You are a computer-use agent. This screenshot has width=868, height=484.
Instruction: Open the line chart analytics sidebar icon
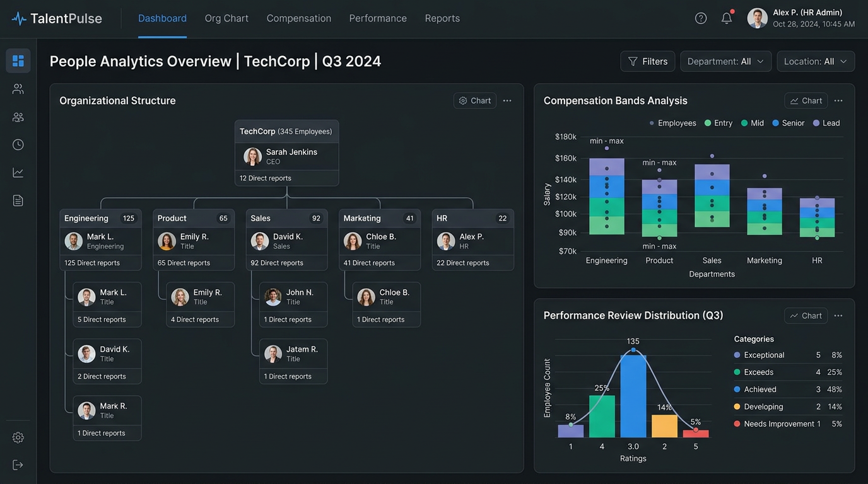tap(18, 173)
